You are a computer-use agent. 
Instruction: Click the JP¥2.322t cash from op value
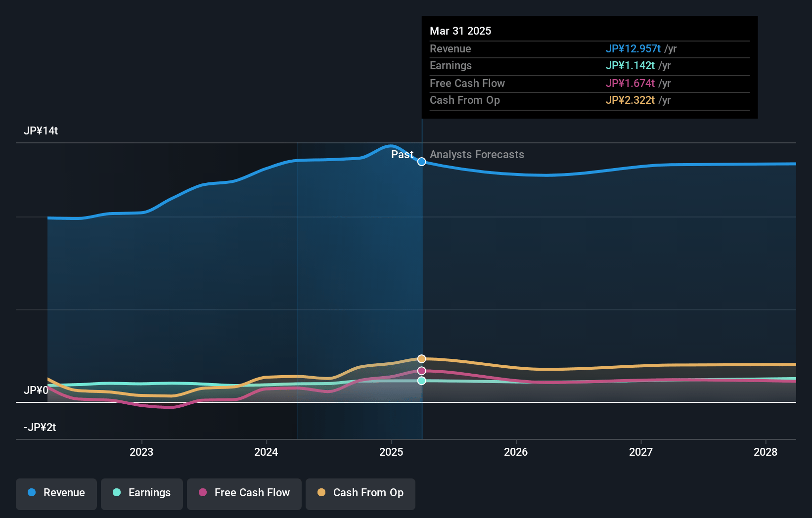tap(630, 100)
